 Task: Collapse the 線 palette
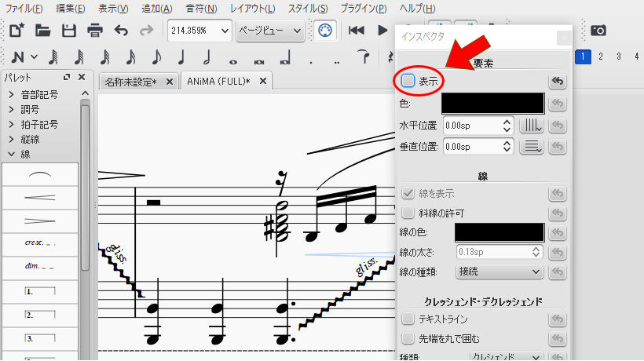12,155
